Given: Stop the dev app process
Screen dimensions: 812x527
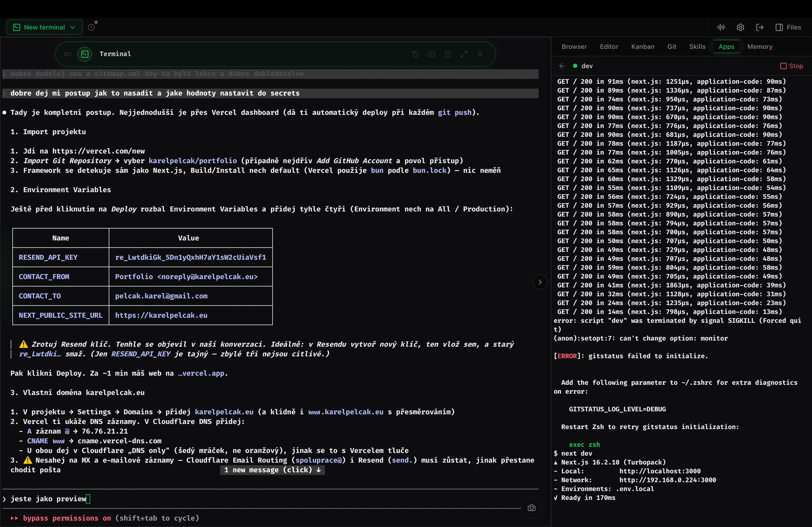Looking at the screenshot, I should click(792, 66).
